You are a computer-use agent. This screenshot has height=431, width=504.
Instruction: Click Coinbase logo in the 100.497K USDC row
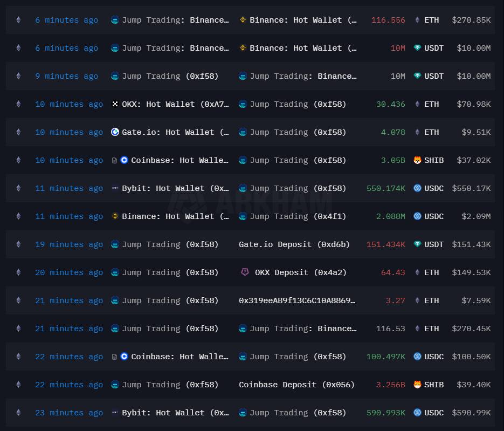click(124, 357)
